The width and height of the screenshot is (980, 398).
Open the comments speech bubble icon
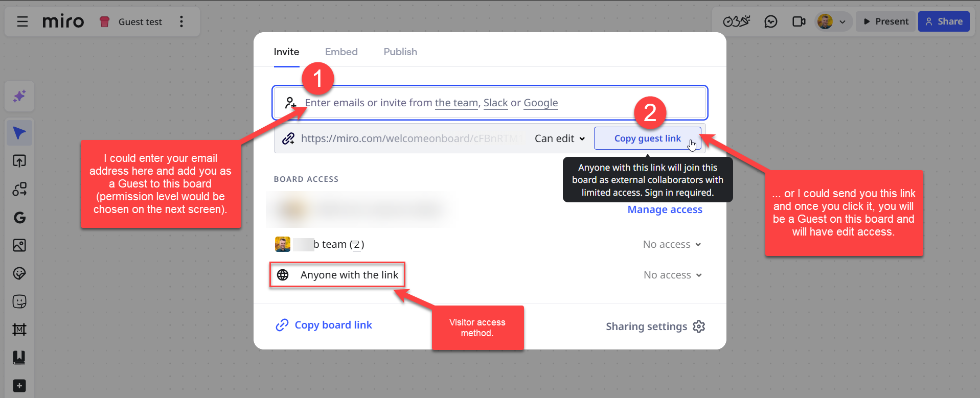(x=771, y=21)
